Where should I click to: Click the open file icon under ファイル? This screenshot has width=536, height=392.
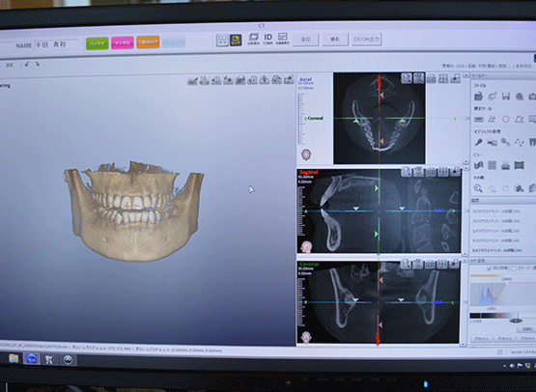tap(479, 97)
